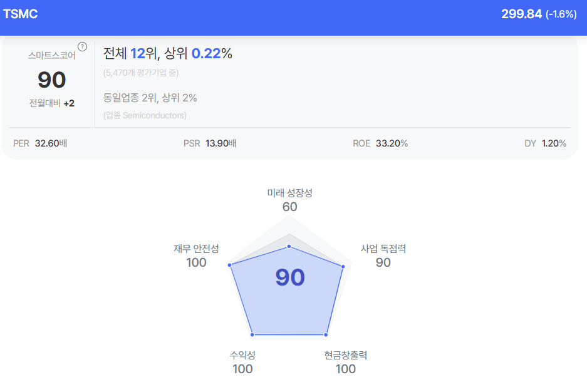
Task: Click the large smart score 90 in the card
Action: click(x=52, y=80)
